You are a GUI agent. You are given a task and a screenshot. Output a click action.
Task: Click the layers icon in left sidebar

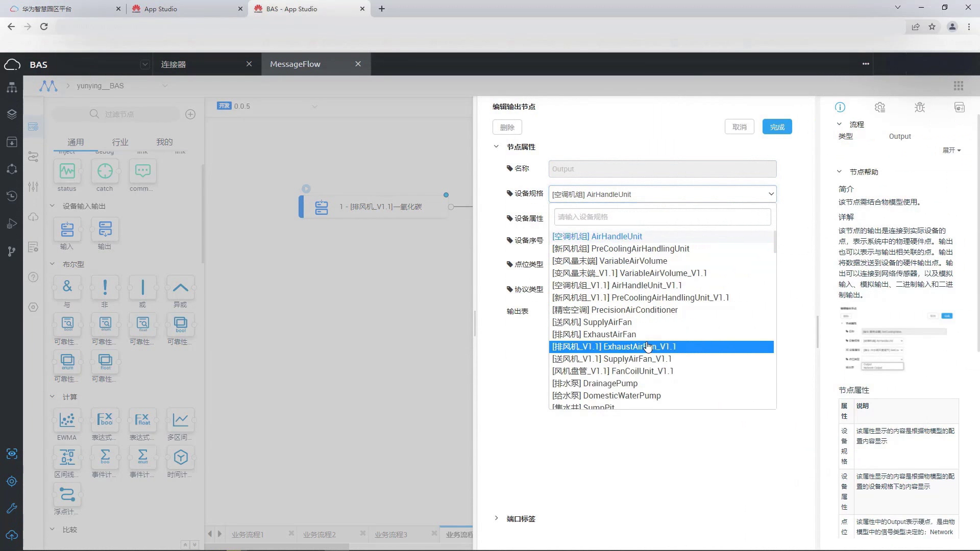[12, 114]
